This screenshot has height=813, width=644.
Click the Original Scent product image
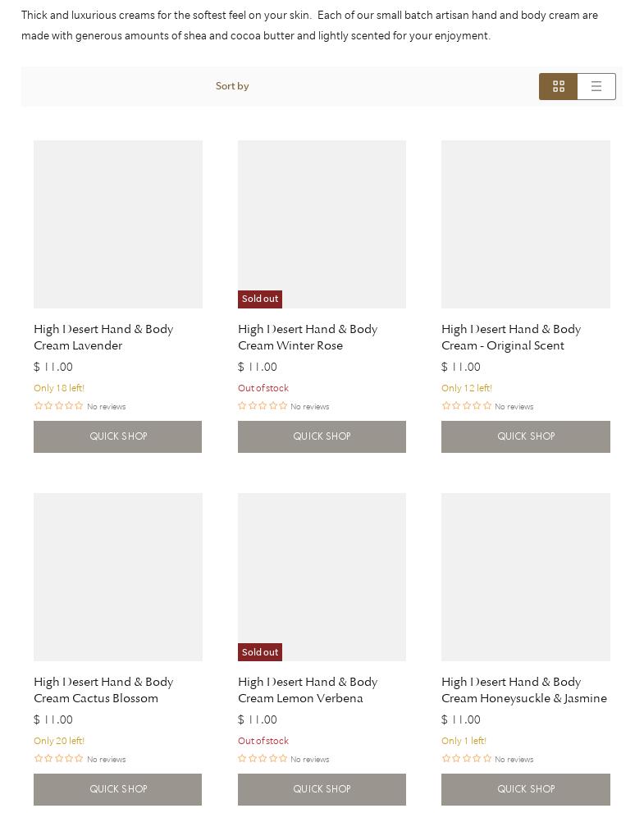click(525, 224)
